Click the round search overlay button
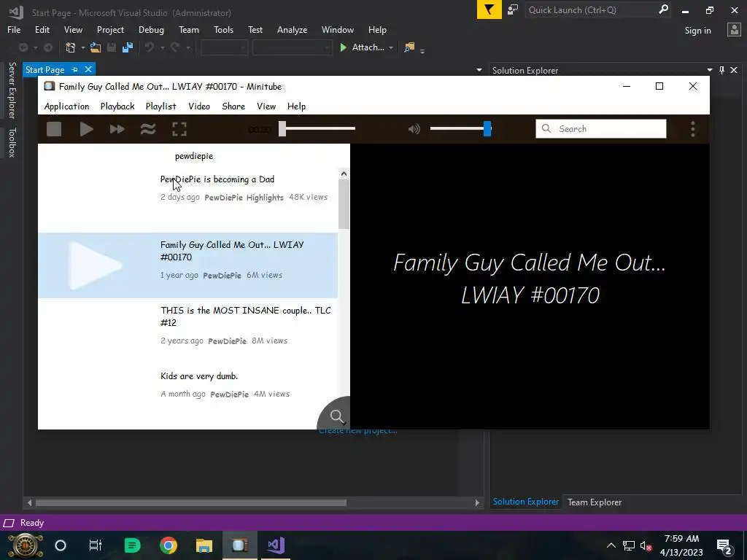747x560 pixels. (337, 416)
